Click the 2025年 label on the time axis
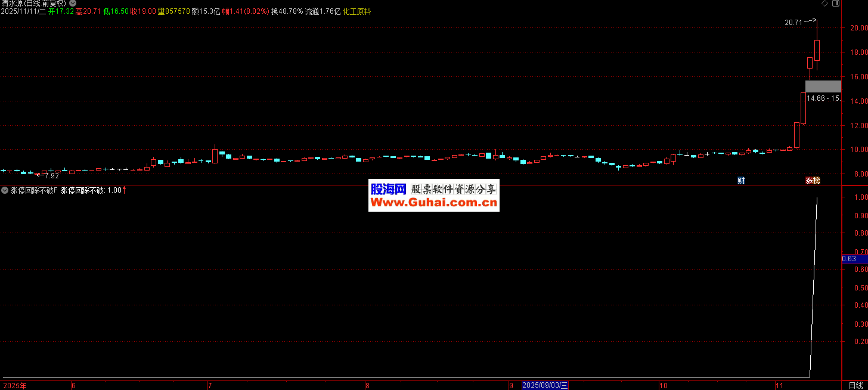The height and width of the screenshot is (390, 868). click(14, 385)
